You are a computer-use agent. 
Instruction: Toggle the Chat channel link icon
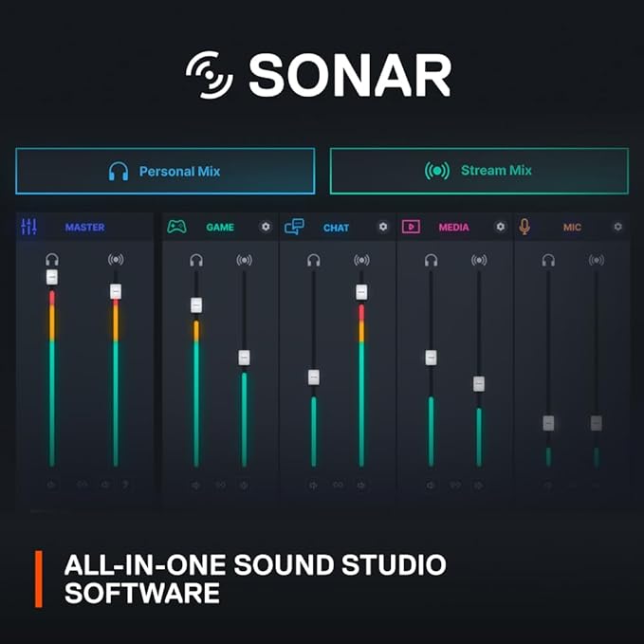338,485
